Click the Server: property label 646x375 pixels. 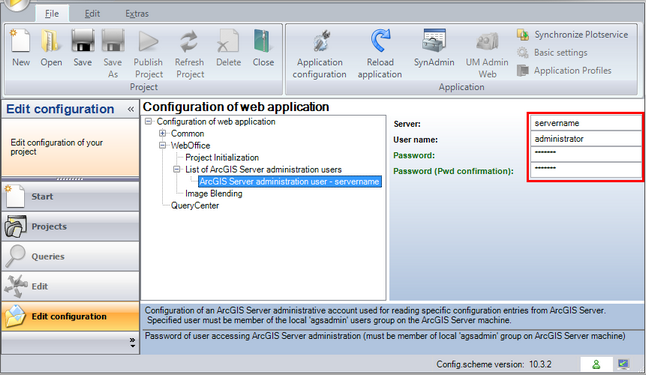[407, 124]
